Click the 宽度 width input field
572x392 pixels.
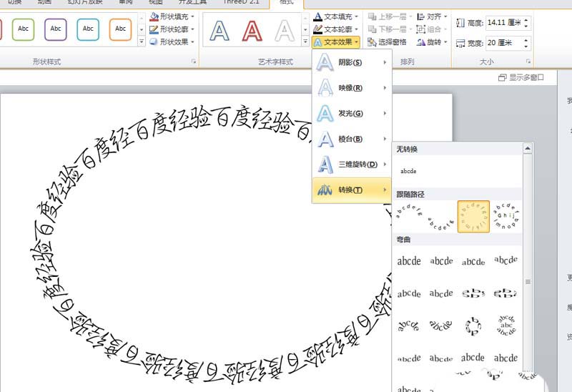[505, 43]
